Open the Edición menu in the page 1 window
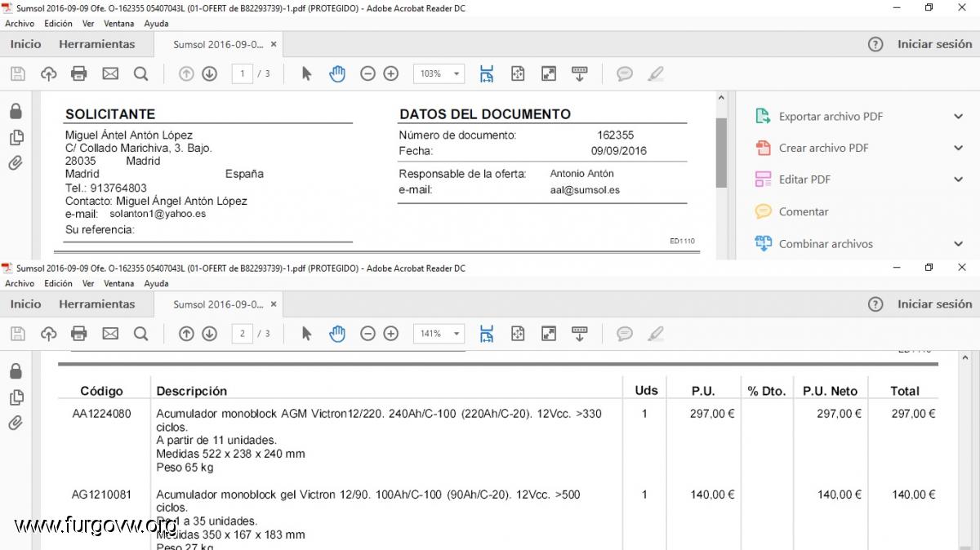 pyautogui.click(x=58, y=24)
